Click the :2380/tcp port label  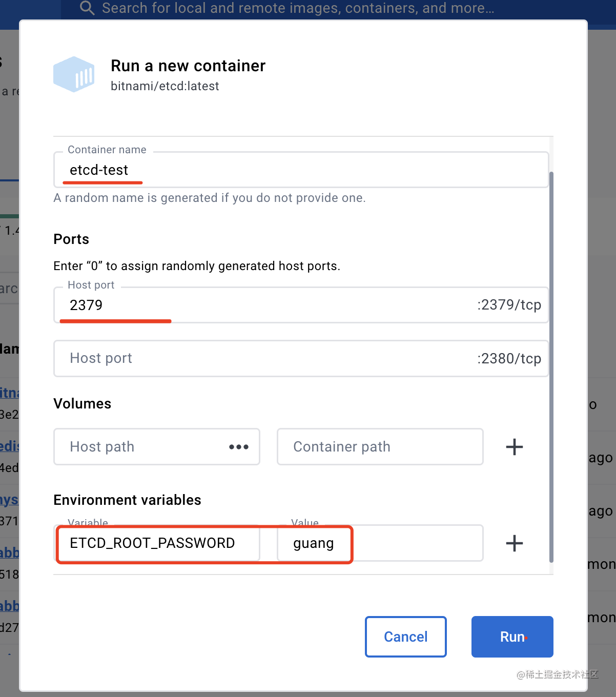[x=509, y=358]
